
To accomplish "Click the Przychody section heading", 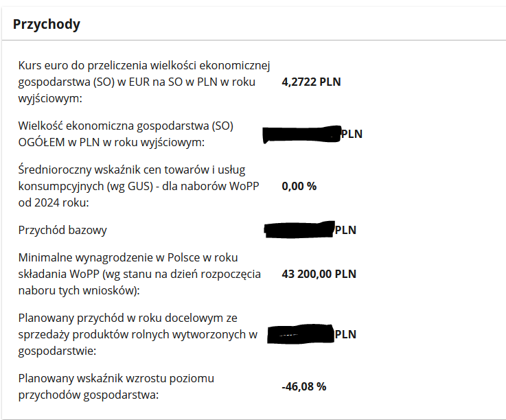I will click(x=47, y=25).
